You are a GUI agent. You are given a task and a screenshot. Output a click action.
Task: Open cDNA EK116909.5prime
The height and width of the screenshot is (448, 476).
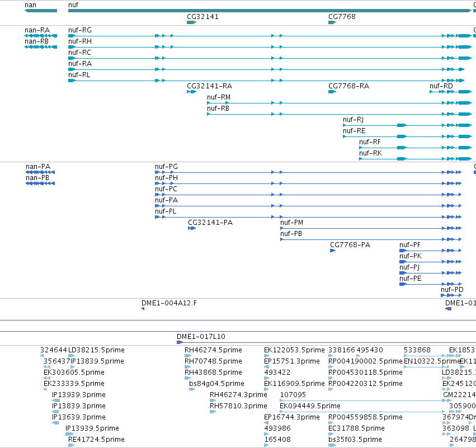coord(294,384)
